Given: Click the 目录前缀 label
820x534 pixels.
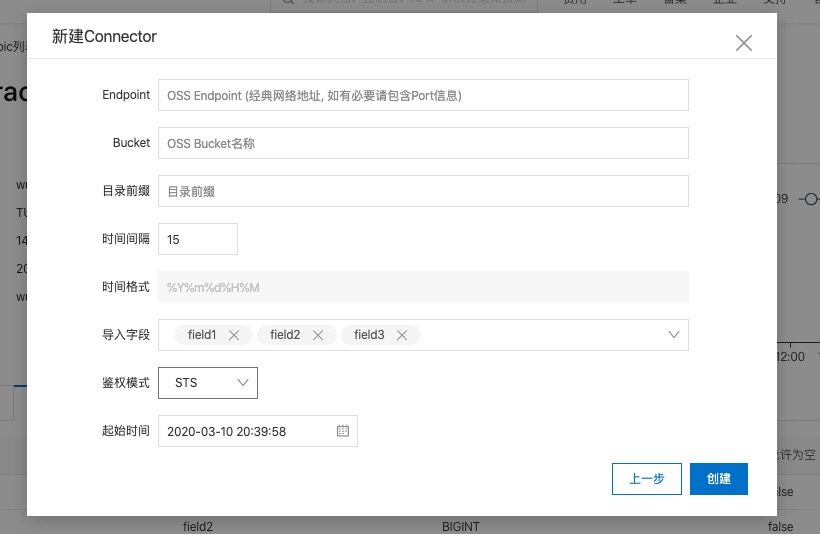Looking at the screenshot, I should [x=126, y=191].
